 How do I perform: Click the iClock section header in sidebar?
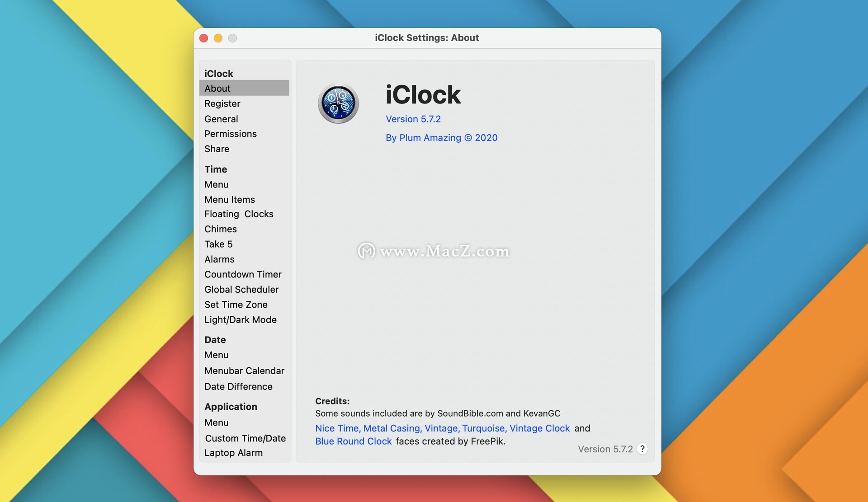coord(218,74)
